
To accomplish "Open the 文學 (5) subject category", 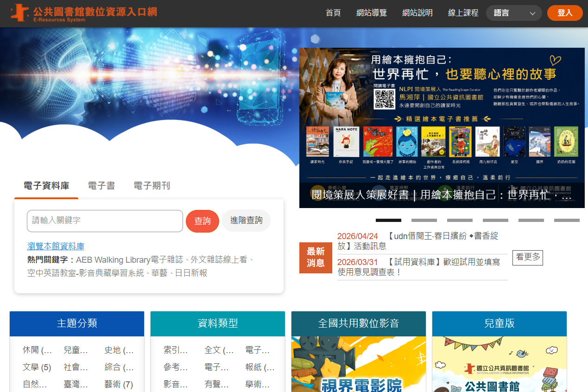I will [37, 367].
